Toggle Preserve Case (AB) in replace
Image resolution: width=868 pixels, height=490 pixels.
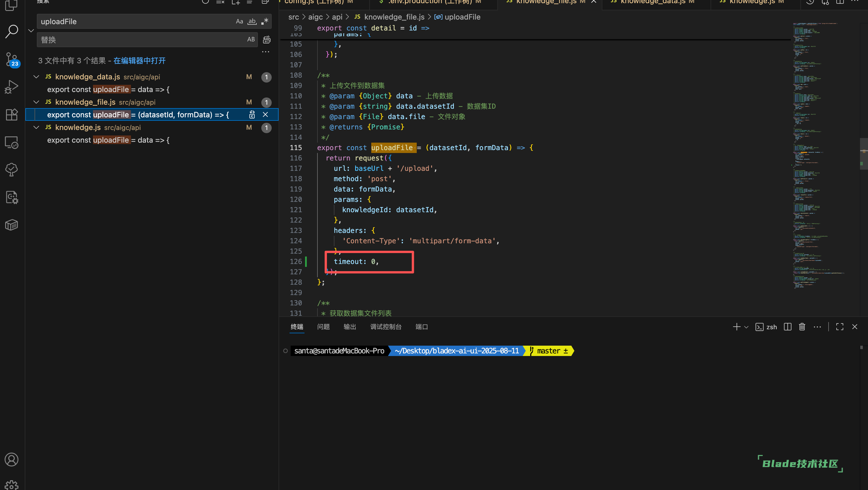click(251, 39)
